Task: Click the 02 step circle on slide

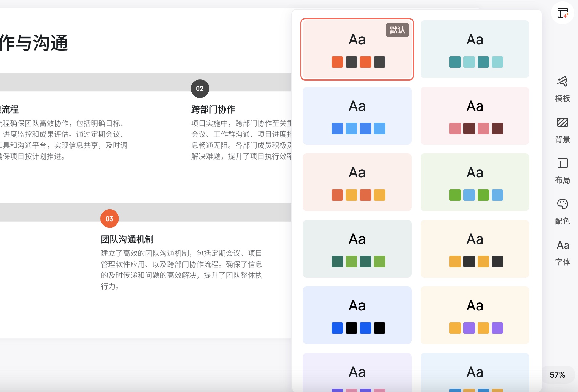Action: [x=200, y=89]
